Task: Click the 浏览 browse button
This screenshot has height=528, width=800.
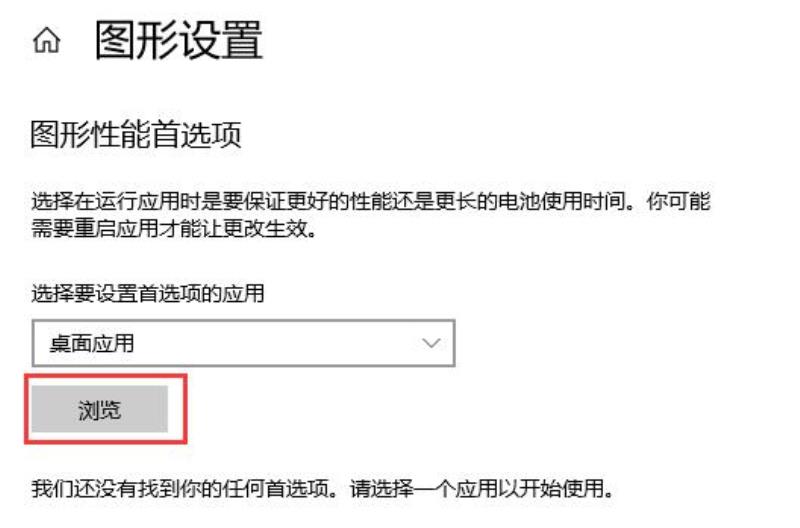Action: click(x=100, y=409)
